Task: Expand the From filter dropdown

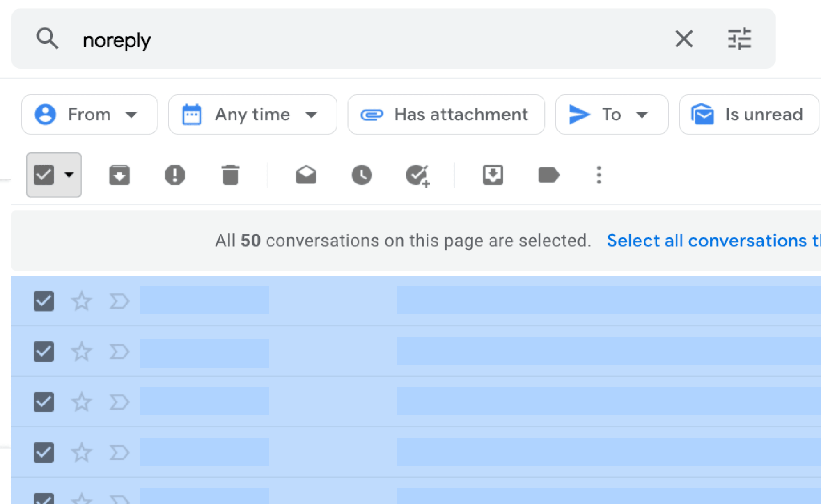Action: pyautogui.click(x=89, y=115)
